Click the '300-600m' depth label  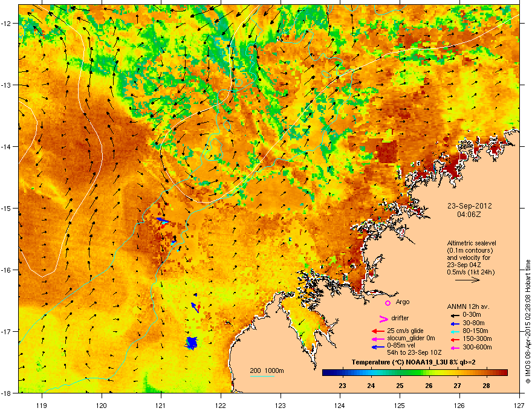477,348
